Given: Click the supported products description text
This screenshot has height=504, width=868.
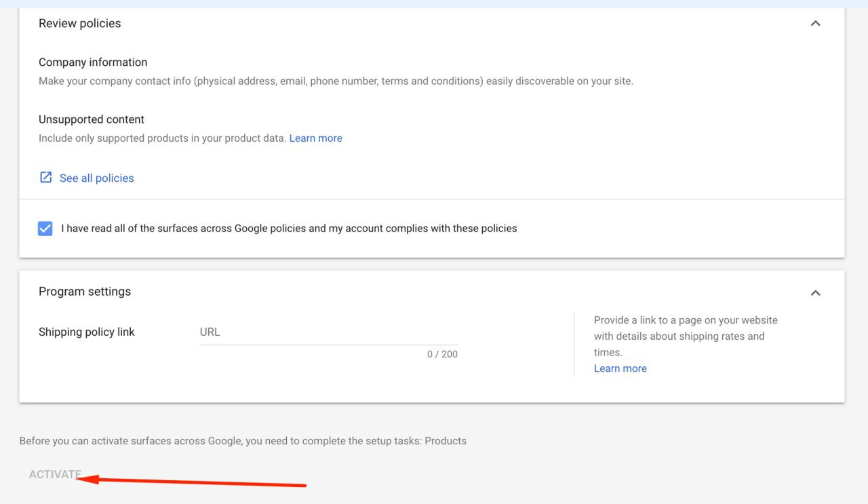Looking at the screenshot, I should [162, 138].
